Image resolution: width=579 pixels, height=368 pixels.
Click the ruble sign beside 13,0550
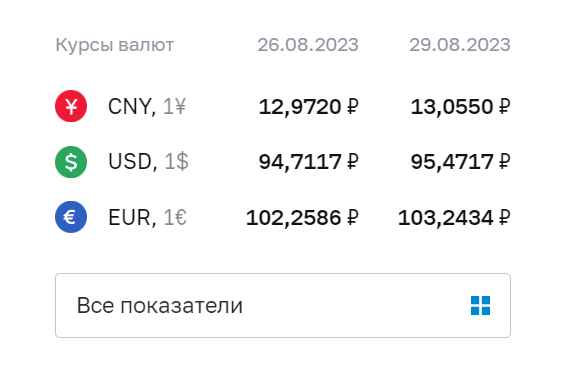point(505,106)
